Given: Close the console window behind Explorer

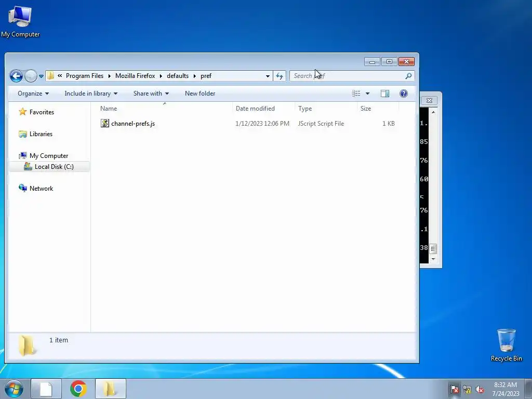Looking at the screenshot, I should click(429, 100).
